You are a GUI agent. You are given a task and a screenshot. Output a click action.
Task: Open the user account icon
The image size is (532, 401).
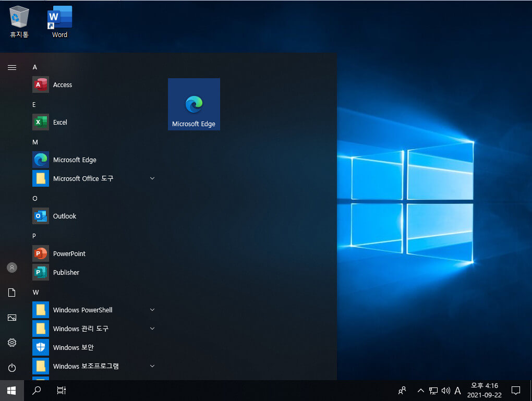tap(12, 268)
